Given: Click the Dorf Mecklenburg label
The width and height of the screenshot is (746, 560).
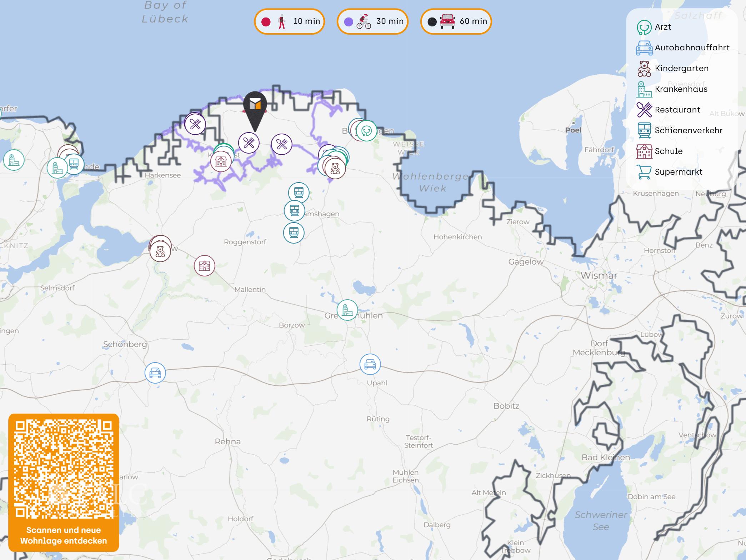Looking at the screenshot, I should (x=599, y=348).
